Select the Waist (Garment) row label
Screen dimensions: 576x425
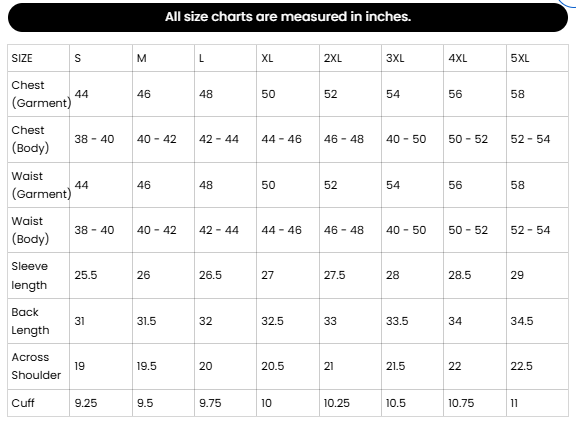(39, 185)
